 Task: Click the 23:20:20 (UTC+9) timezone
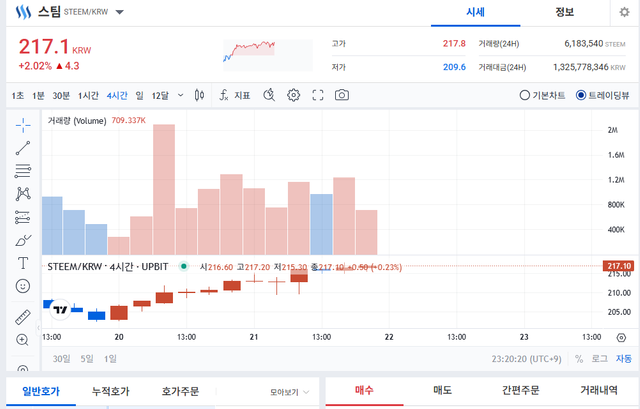pyautogui.click(x=527, y=359)
